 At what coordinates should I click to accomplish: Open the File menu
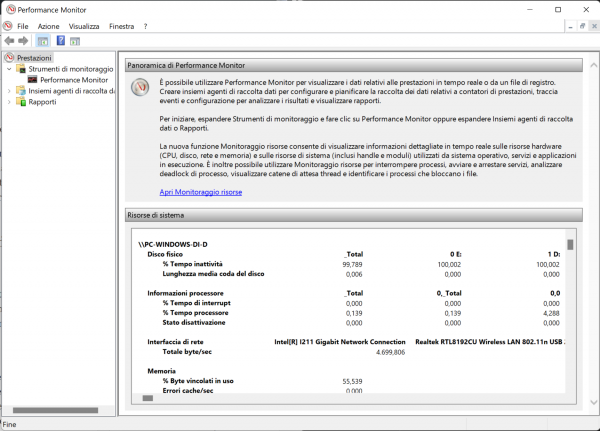(x=22, y=25)
